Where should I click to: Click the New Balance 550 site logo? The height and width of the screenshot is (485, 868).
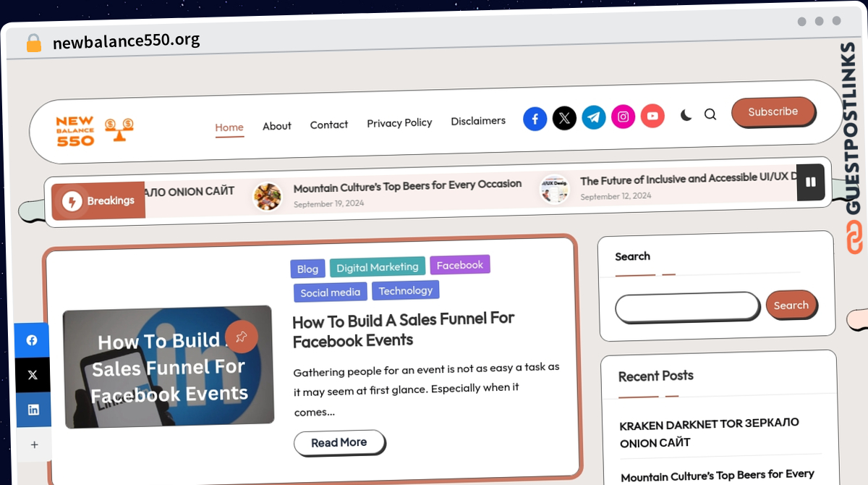click(x=95, y=131)
